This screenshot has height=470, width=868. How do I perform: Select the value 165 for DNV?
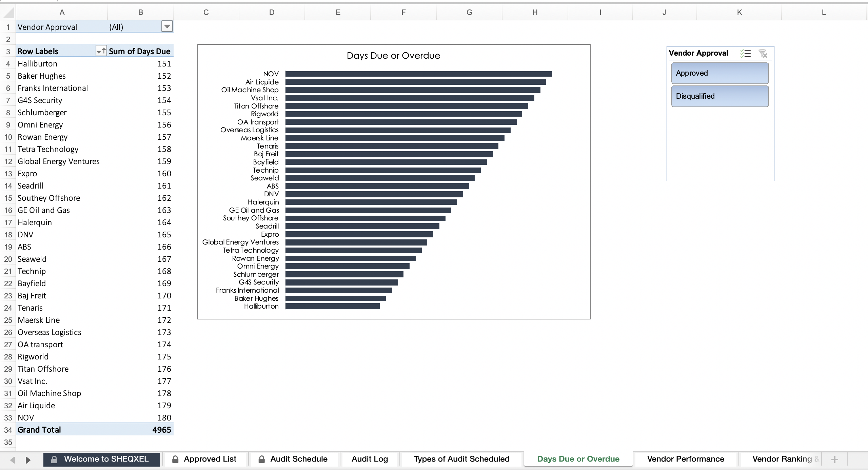(x=140, y=235)
